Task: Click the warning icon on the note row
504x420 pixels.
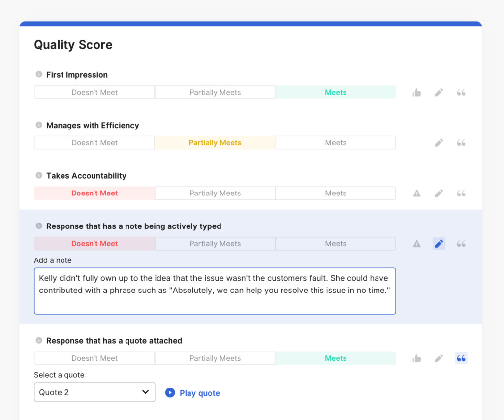Action: tap(417, 243)
